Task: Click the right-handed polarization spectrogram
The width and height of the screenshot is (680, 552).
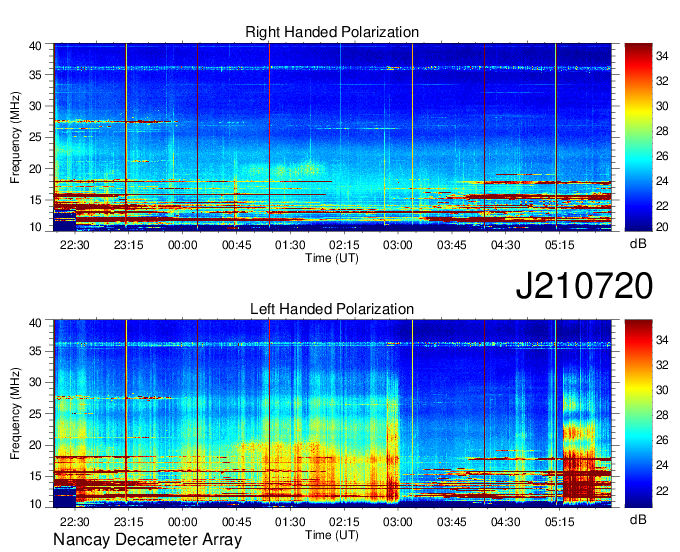Action: (x=332, y=137)
